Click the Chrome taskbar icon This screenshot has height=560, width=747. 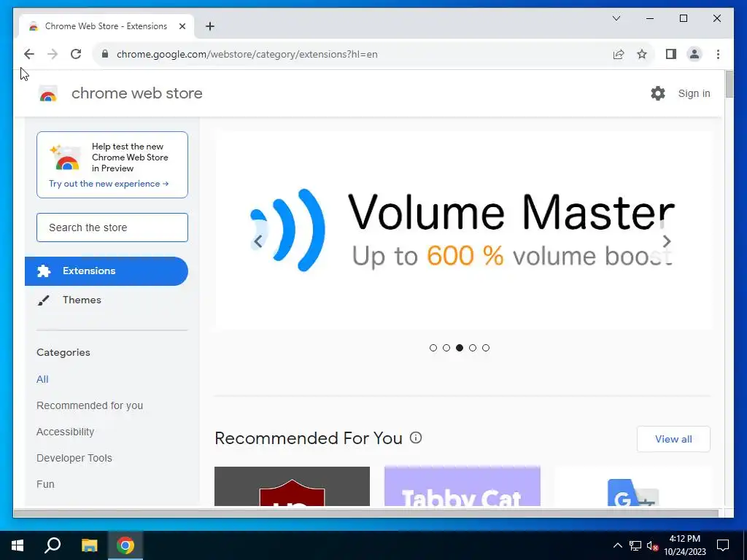[125, 545]
